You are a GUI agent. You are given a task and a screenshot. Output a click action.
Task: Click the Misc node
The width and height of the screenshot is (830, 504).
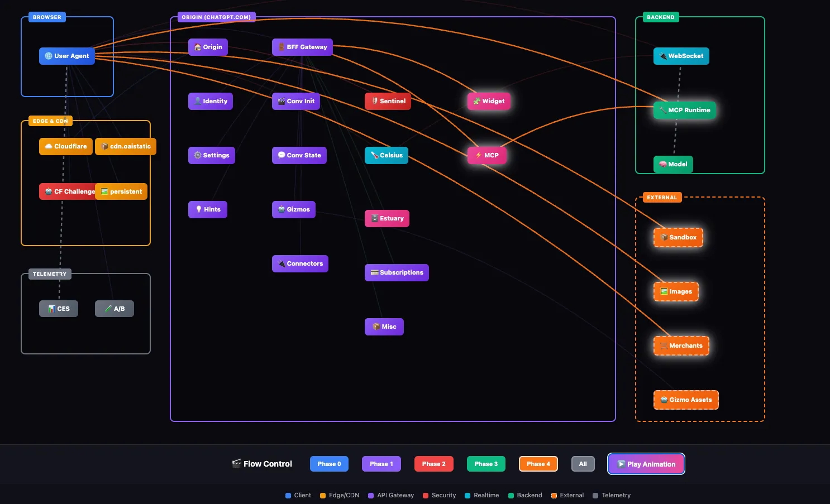tap(384, 327)
